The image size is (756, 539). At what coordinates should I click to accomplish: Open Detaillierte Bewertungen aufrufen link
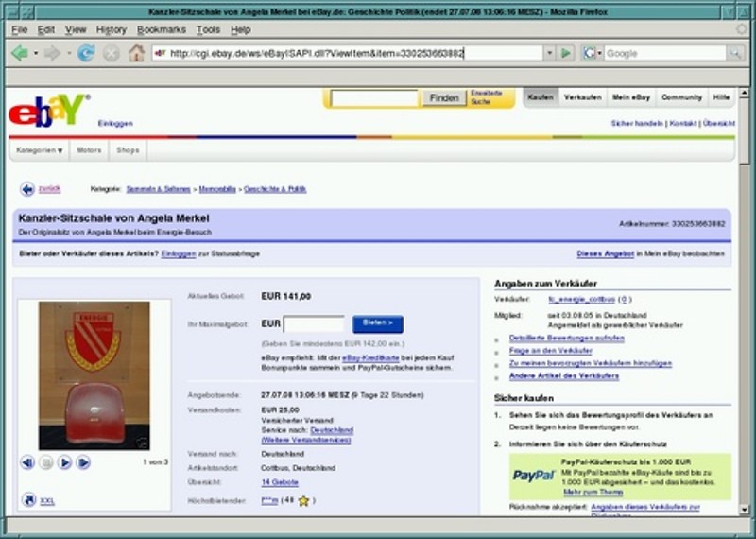[566, 339]
